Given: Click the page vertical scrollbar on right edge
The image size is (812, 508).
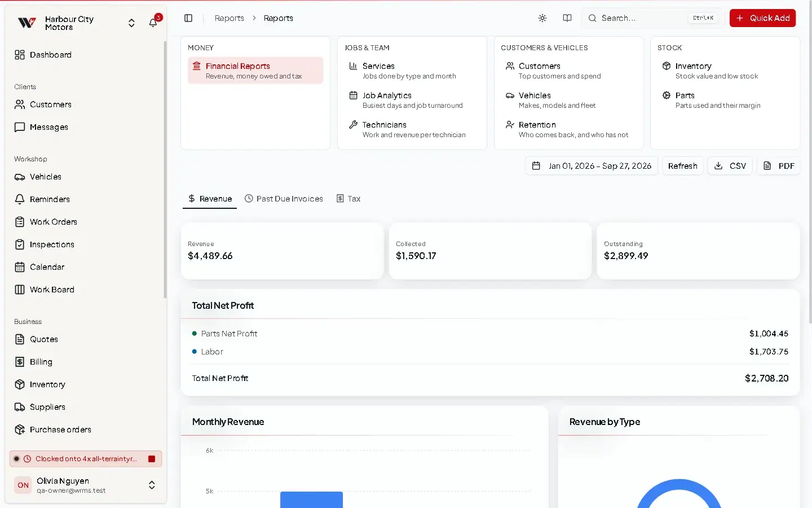Looking at the screenshot, I should (x=809, y=161).
